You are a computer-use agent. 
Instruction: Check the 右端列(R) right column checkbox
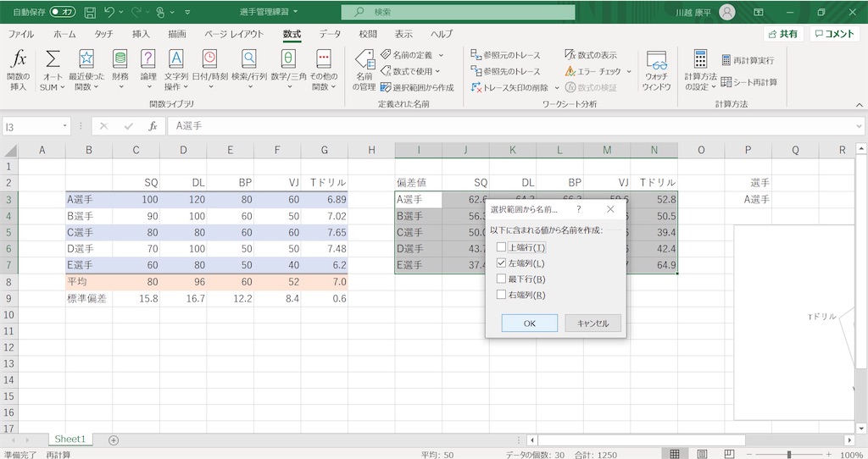coord(501,295)
